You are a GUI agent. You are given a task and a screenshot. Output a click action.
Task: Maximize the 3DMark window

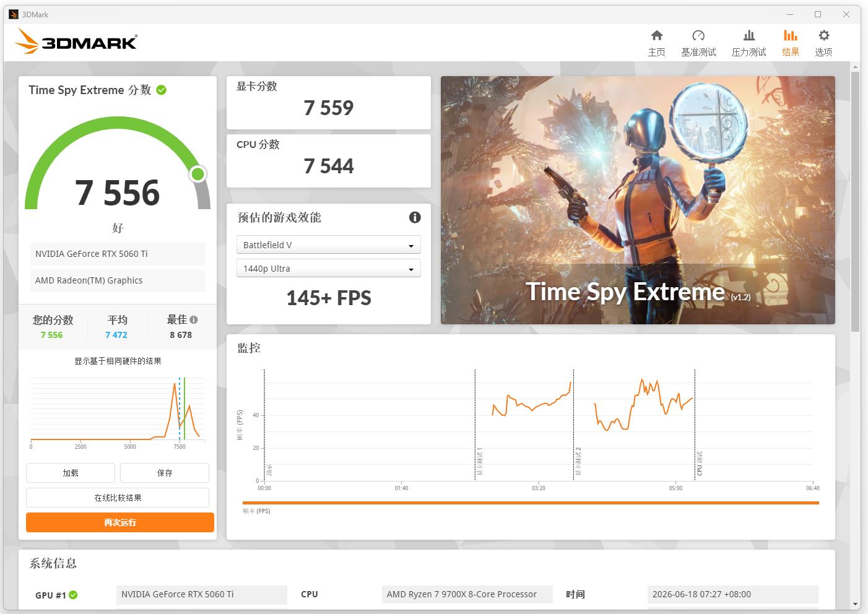click(x=818, y=14)
